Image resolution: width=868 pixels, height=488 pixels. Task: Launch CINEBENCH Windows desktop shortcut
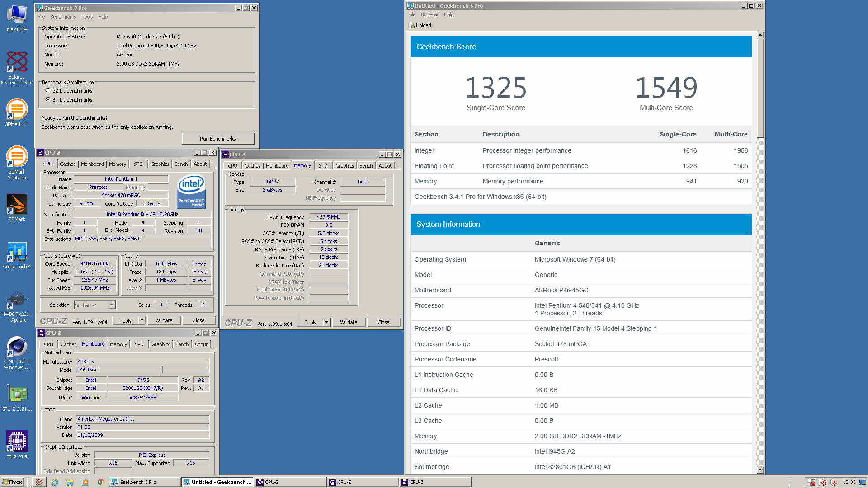tap(17, 352)
